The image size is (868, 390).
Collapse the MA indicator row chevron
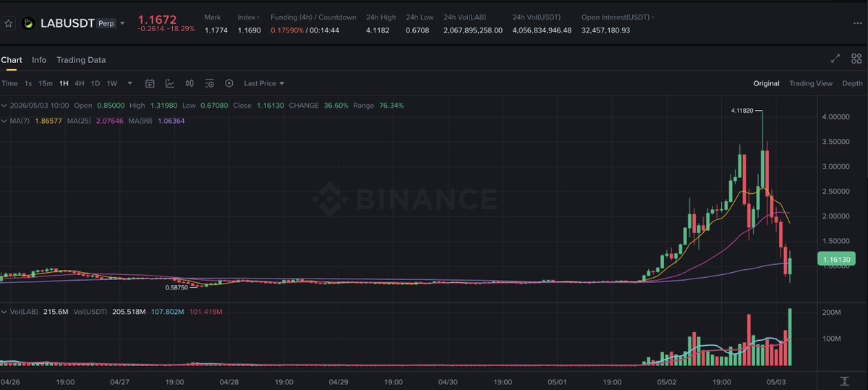point(4,120)
